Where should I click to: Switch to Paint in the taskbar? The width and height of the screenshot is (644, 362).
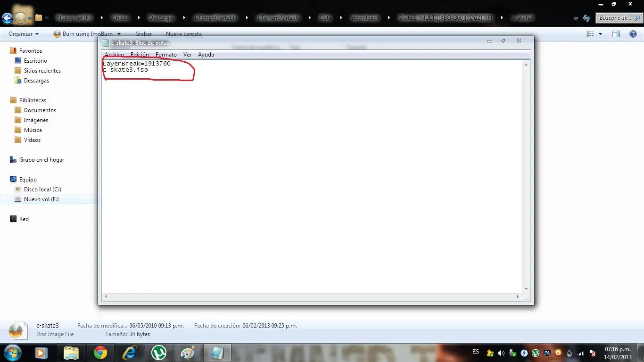pyautogui.click(x=188, y=353)
